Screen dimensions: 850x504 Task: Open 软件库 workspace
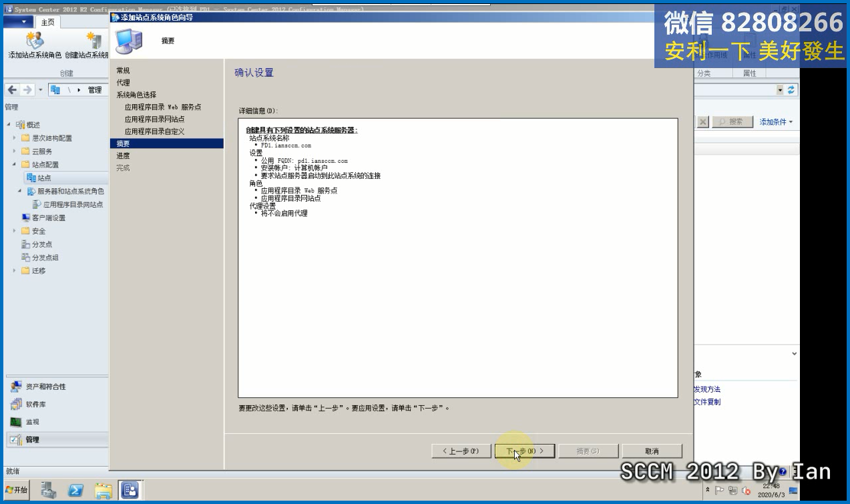(56, 404)
